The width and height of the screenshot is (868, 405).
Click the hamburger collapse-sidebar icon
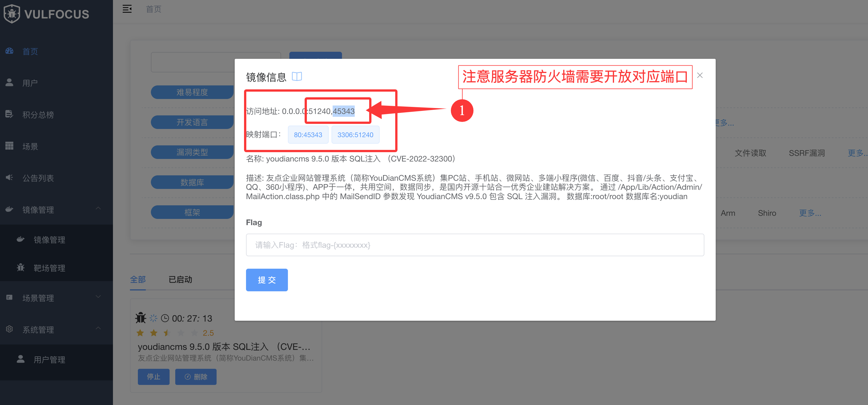(127, 9)
